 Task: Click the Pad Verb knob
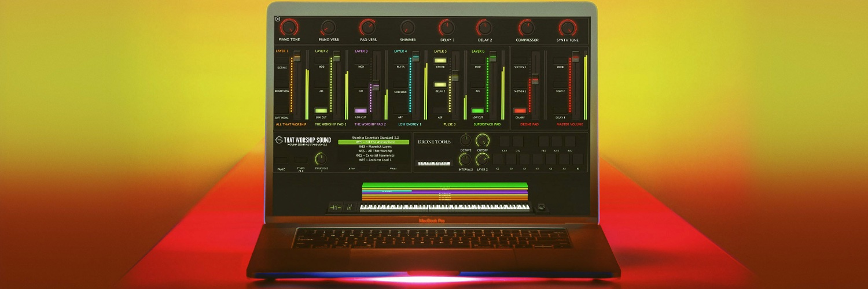pos(368,27)
